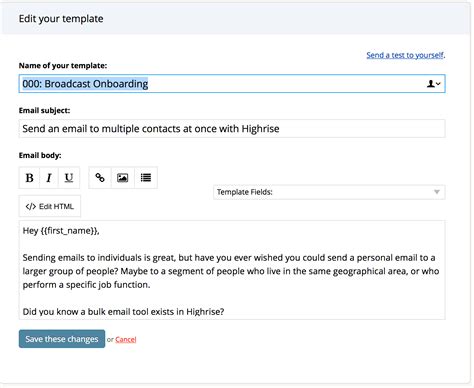Viewport: 474px width, 388px height.
Task: Place the cursor after {{first_name}} in the body
Action: pos(100,231)
